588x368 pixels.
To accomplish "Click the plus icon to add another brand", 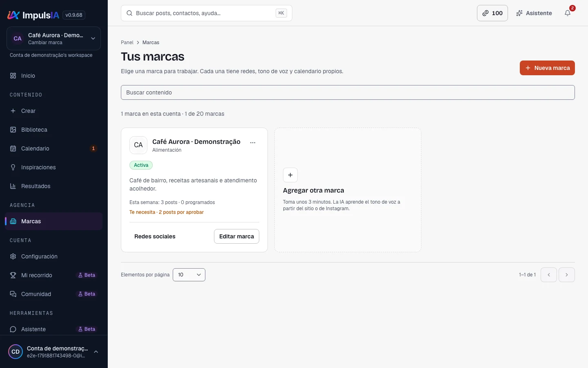I will 290,175.
